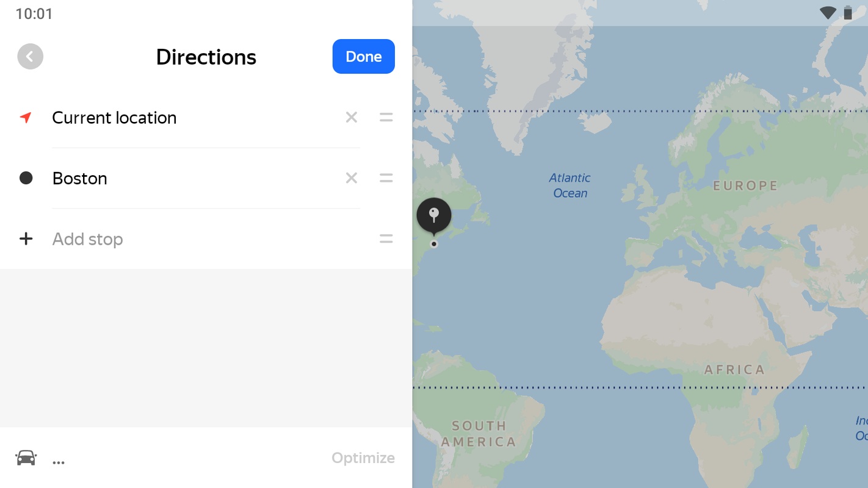Click the Boston map pin marker
The width and height of the screenshot is (868, 488).
[434, 215]
